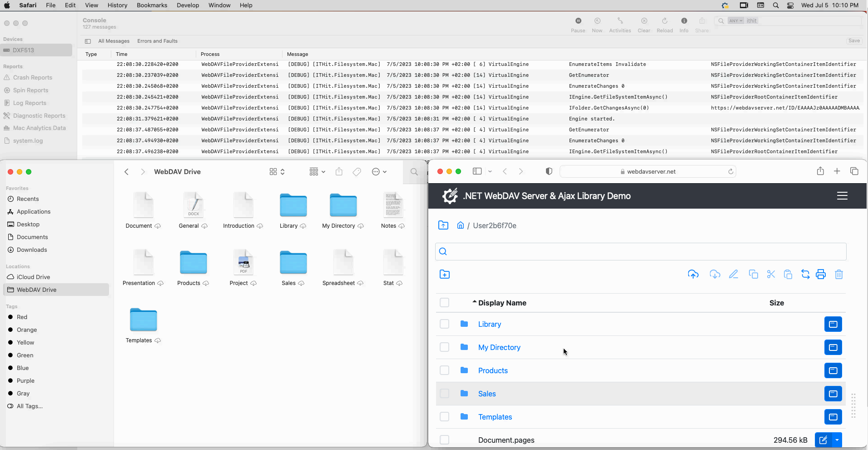Check the Sales row checkbox
This screenshot has height=450, width=868.
pyautogui.click(x=445, y=394)
